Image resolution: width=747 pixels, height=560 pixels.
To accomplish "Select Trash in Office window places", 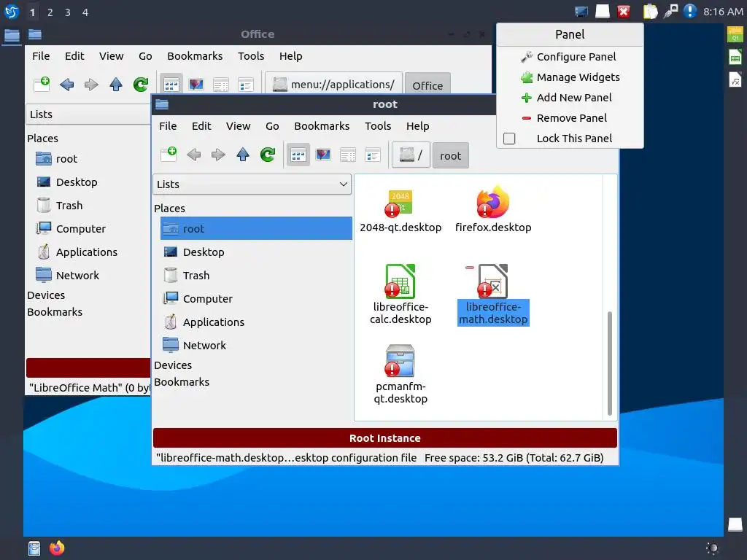I will point(92,205).
